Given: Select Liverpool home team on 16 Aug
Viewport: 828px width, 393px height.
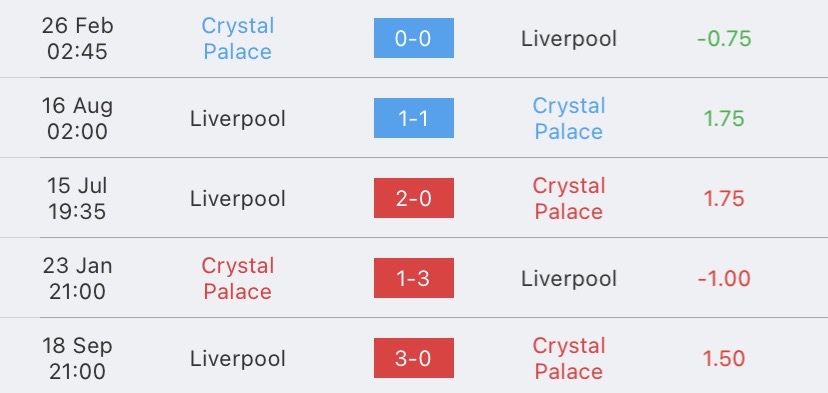Looking at the screenshot, I should click(x=238, y=118).
